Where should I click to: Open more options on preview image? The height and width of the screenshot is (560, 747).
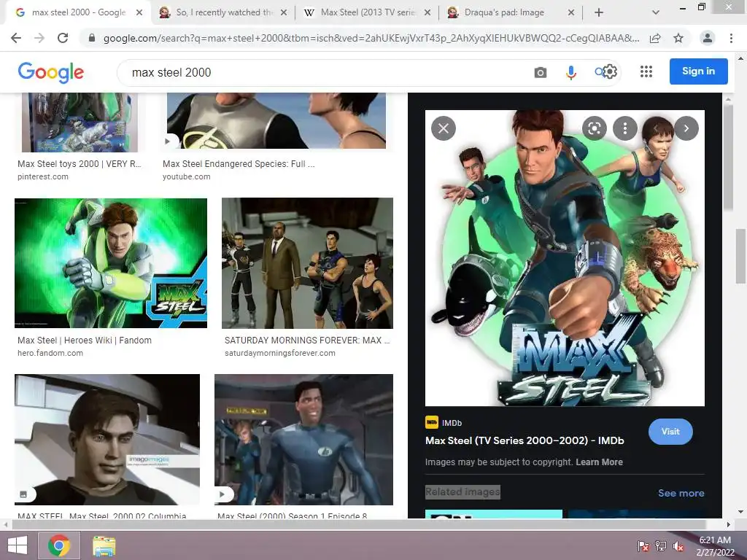click(624, 128)
